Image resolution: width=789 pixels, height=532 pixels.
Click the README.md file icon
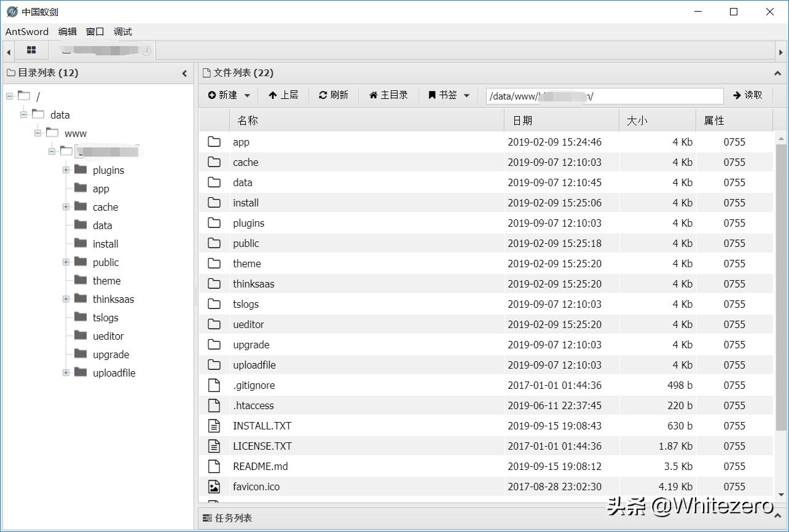coord(214,466)
